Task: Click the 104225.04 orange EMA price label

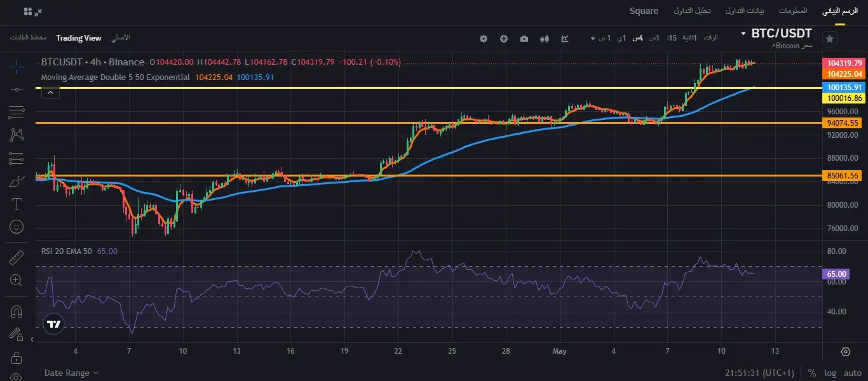Action: click(844, 74)
